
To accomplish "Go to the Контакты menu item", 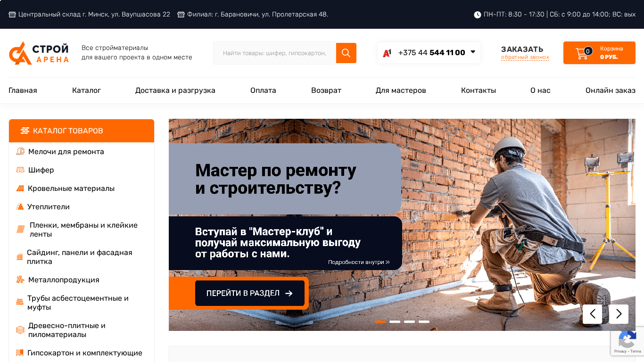I will (479, 90).
